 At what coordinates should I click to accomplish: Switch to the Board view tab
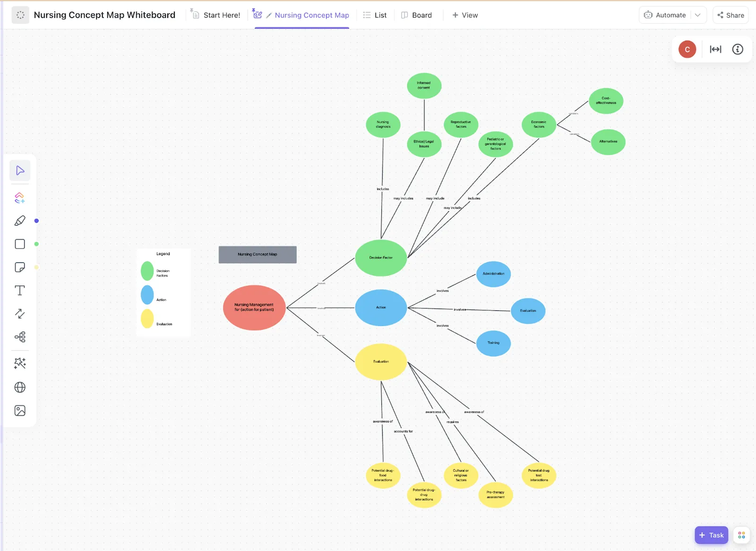416,15
